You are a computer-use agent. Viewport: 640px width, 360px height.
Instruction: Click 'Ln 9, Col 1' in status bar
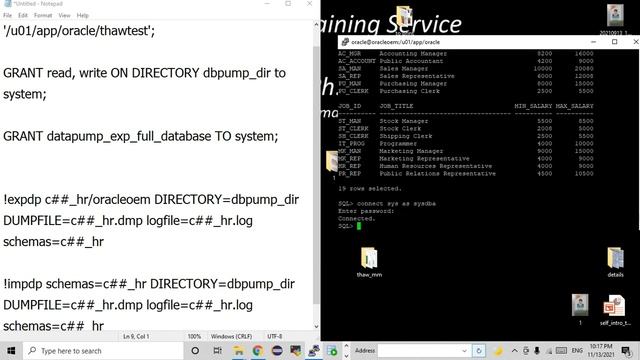point(136,336)
